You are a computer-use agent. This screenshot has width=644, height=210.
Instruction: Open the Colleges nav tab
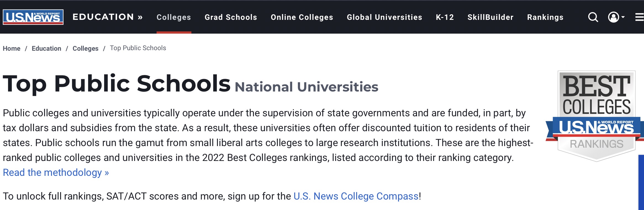(x=174, y=17)
